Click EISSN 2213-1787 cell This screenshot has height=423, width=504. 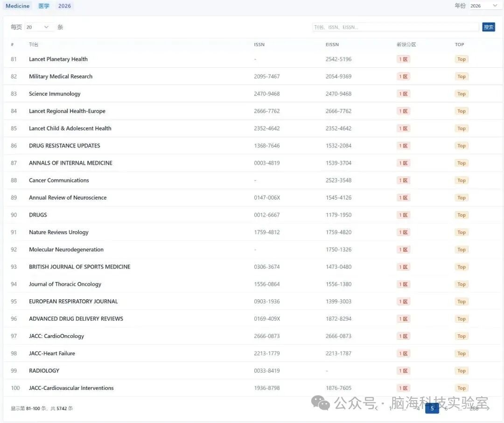click(x=338, y=353)
